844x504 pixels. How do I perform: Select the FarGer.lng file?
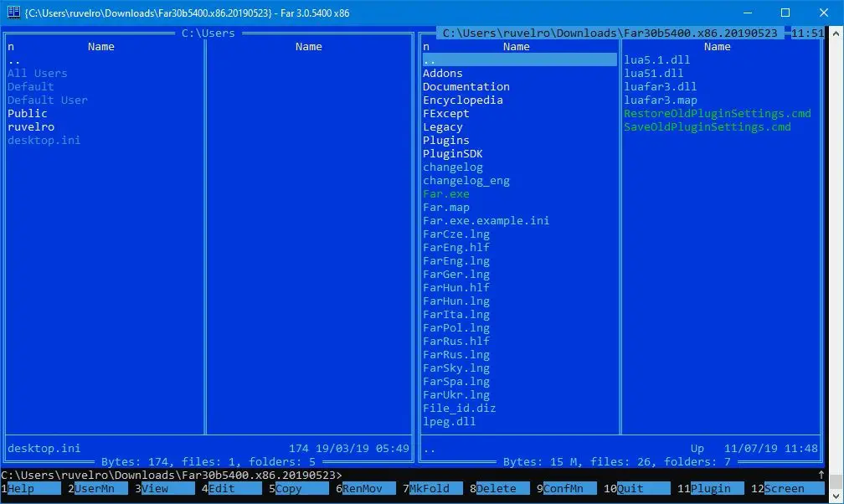click(x=455, y=275)
